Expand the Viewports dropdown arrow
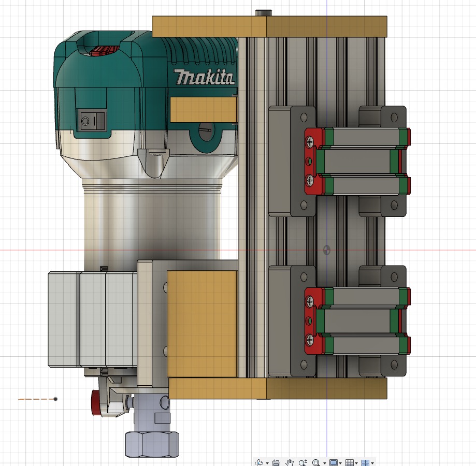476x466 pixels. click(372, 461)
